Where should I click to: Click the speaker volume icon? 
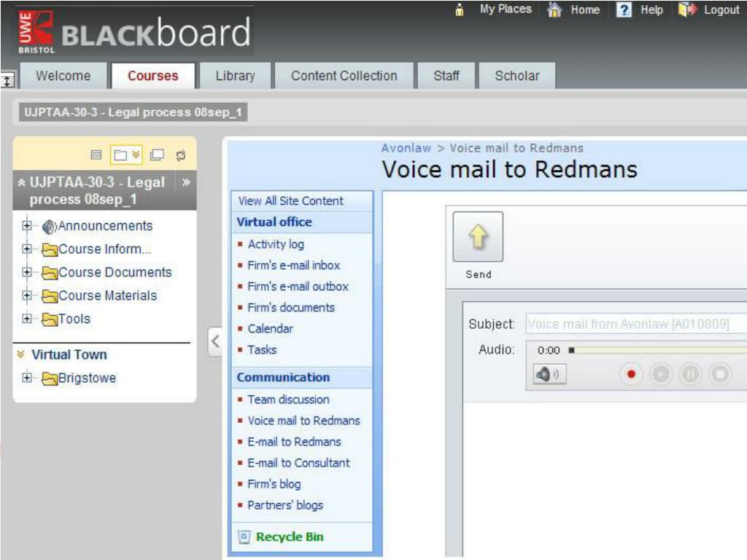point(550,374)
